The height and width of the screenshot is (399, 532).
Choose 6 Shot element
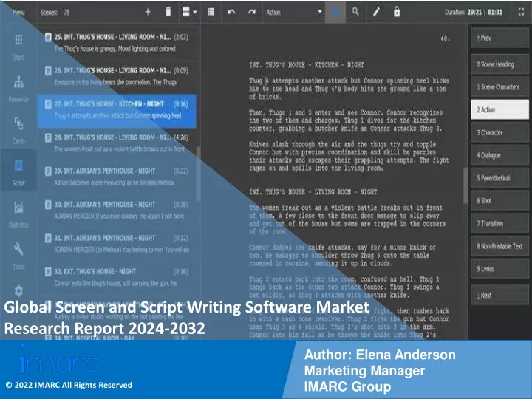point(499,200)
